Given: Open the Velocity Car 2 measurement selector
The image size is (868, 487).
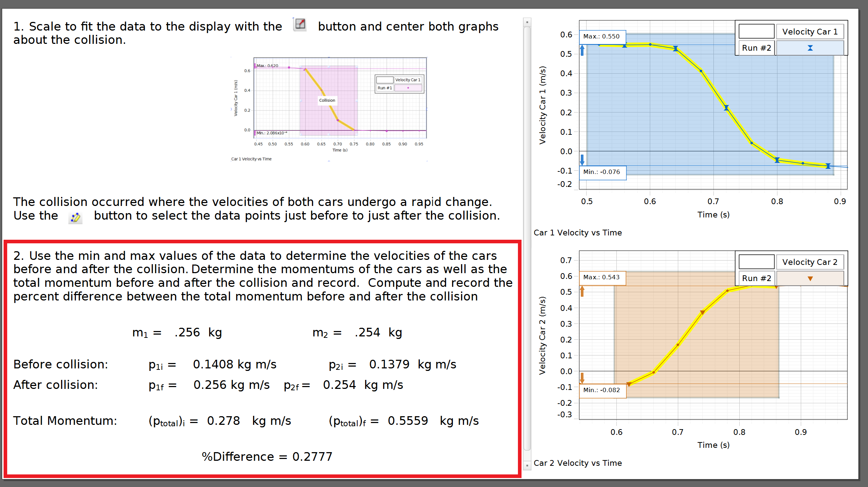Looking at the screenshot, I should [810, 262].
